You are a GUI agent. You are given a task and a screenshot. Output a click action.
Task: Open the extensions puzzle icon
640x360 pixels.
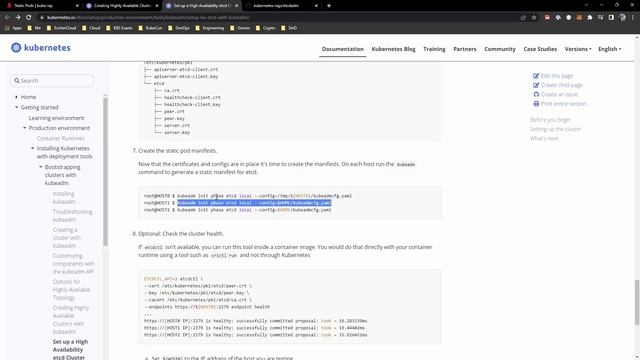pos(590,18)
